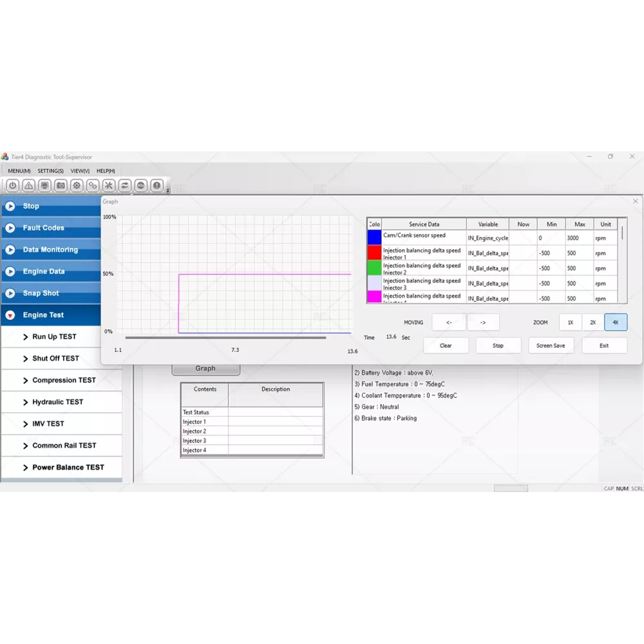Screen dimensions: 644x644
Task: Open the SETTING(S) menu
Action: click(x=50, y=171)
